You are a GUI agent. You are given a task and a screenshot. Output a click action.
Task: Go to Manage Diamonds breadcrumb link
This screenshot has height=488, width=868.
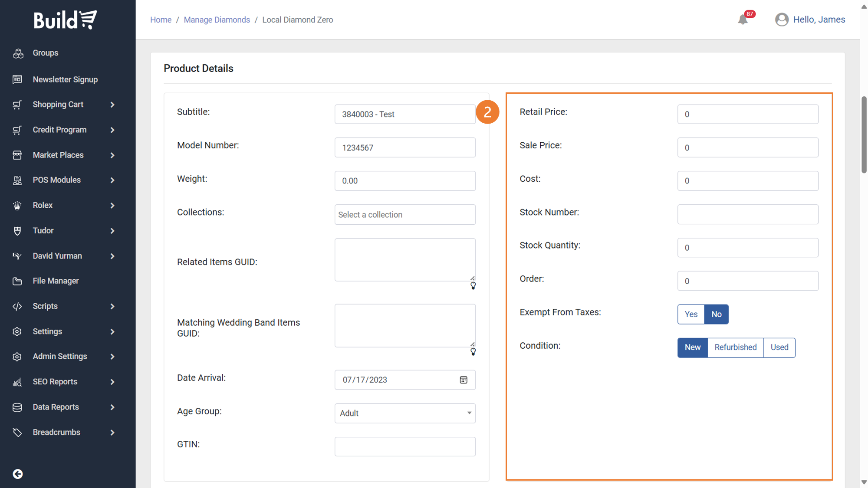(x=217, y=20)
